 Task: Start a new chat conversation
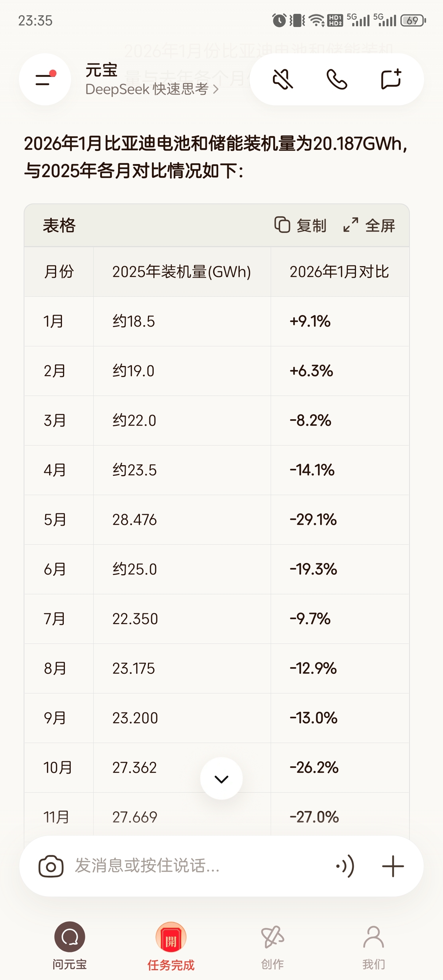(391, 79)
